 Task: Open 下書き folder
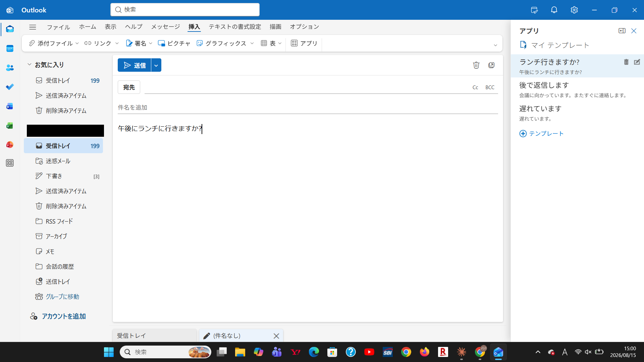(63, 176)
